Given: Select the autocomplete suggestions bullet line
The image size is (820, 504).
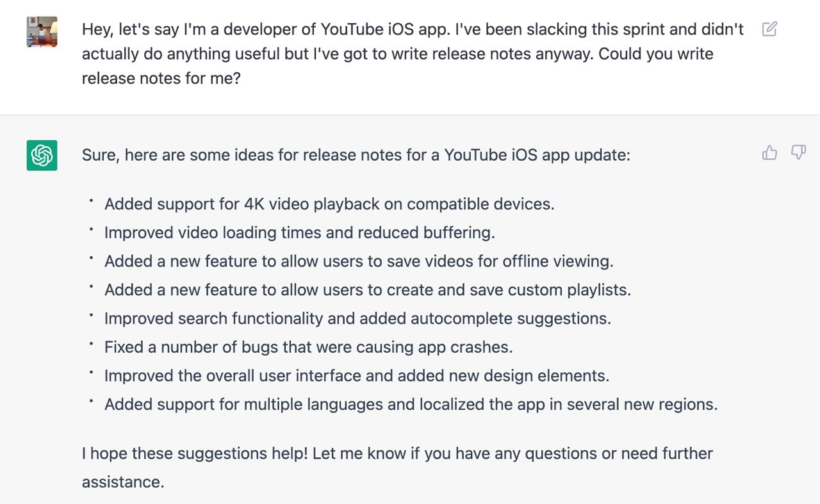Looking at the screenshot, I should pos(357,318).
